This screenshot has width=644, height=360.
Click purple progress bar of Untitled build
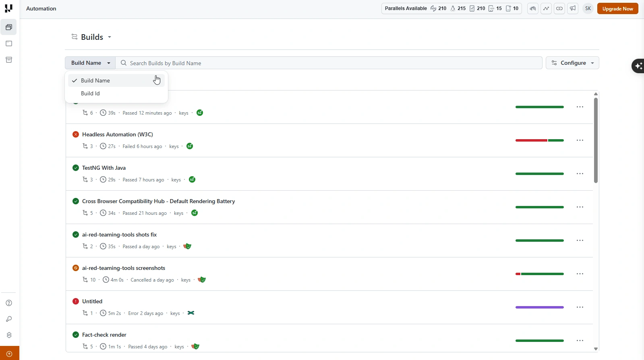pos(540,307)
